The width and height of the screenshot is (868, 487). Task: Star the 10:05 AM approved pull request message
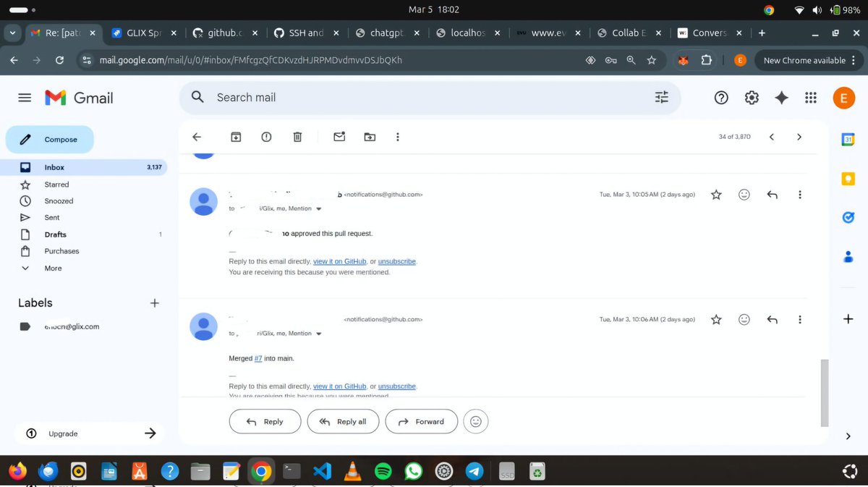coord(716,195)
